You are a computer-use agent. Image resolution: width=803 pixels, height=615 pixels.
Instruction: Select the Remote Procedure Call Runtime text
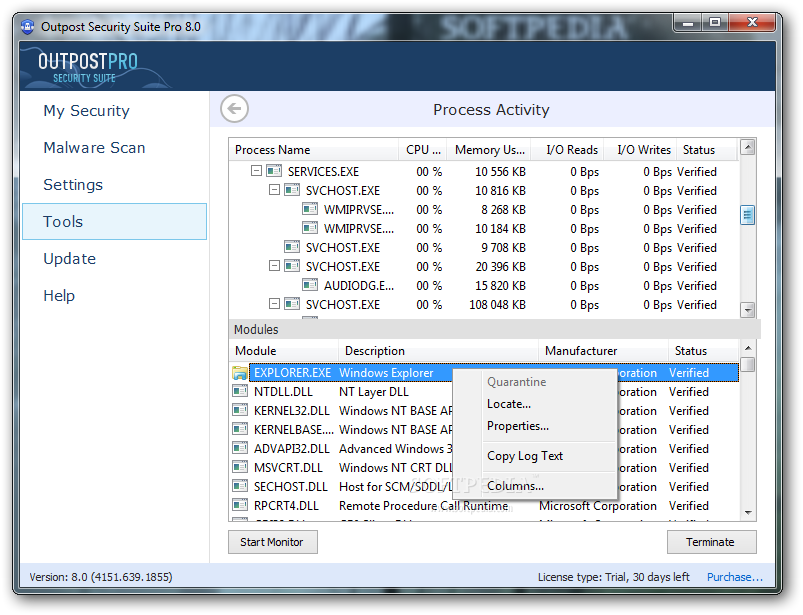coord(424,505)
